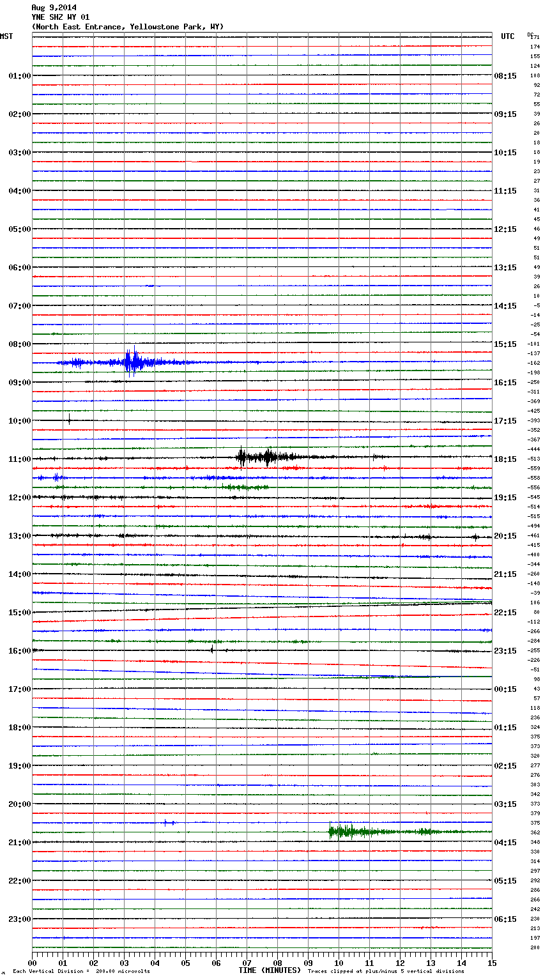
Task: Click the DC offset value '-559'
Action: tap(534, 469)
